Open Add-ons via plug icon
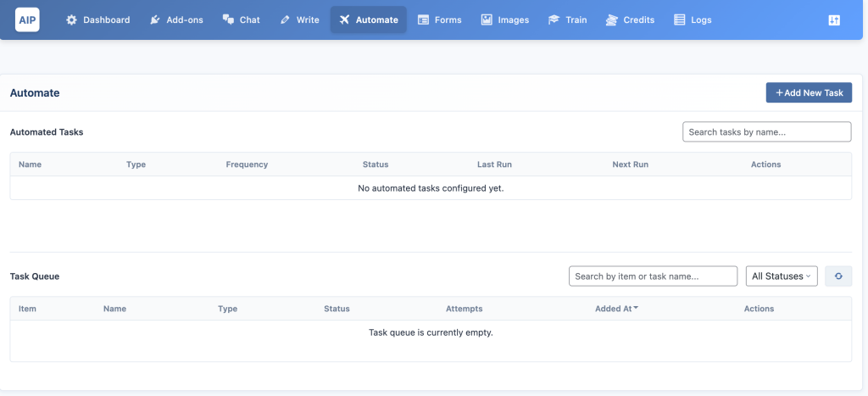The width and height of the screenshot is (868, 396). [156, 20]
